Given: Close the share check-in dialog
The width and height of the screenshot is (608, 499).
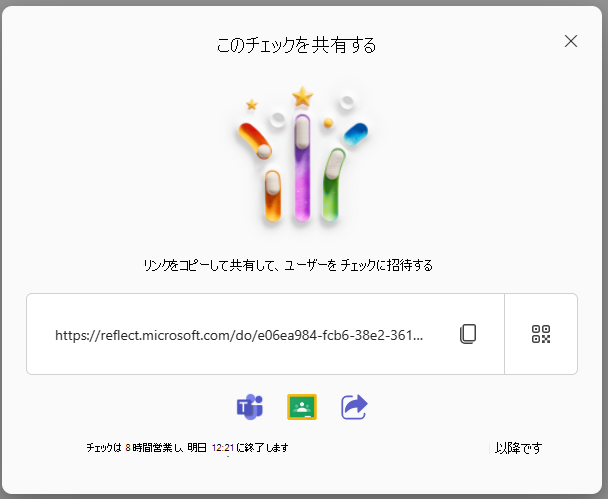Looking at the screenshot, I should [571, 41].
